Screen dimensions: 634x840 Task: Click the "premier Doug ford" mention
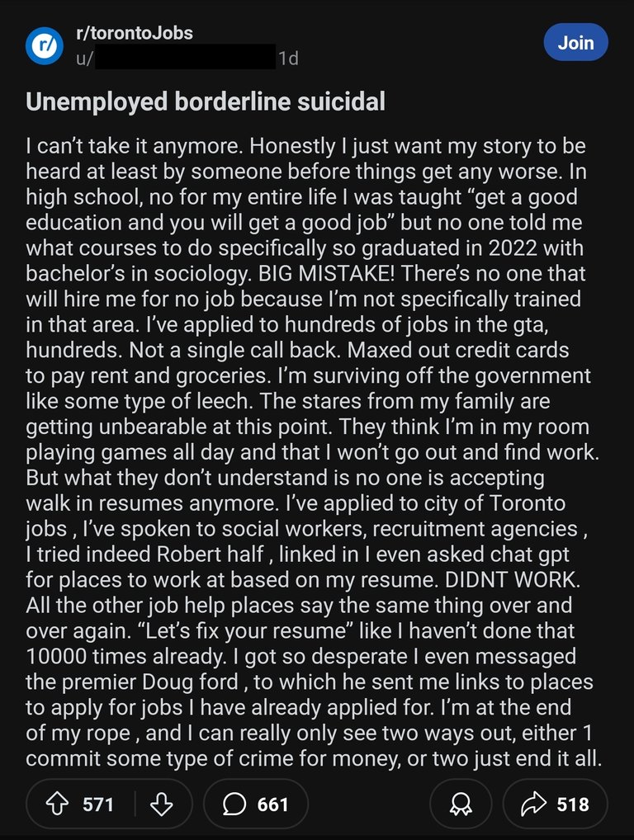click(x=149, y=682)
